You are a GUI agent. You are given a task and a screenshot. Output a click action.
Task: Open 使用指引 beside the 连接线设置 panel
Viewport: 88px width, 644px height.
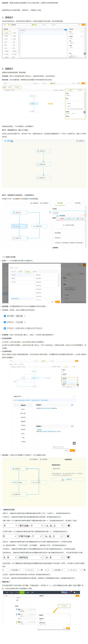pos(44,459)
